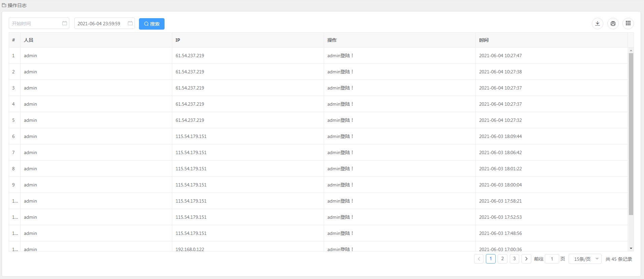The height and width of the screenshot is (279, 644).
Task: Click calendar icon in end time field
Action: [x=130, y=23]
